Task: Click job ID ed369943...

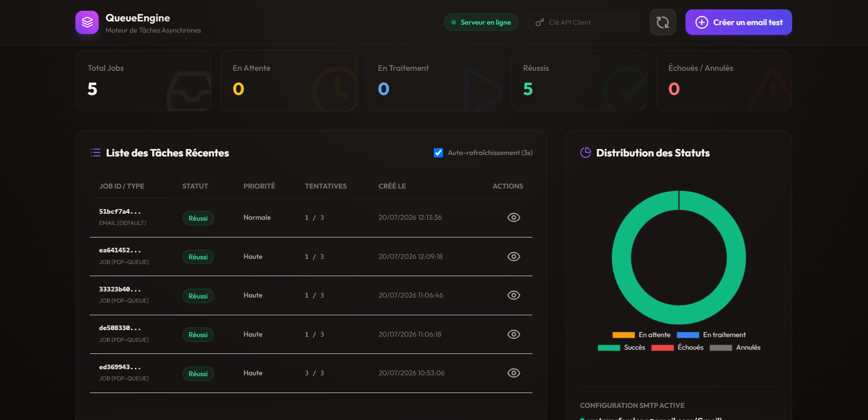Action: point(120,367)
